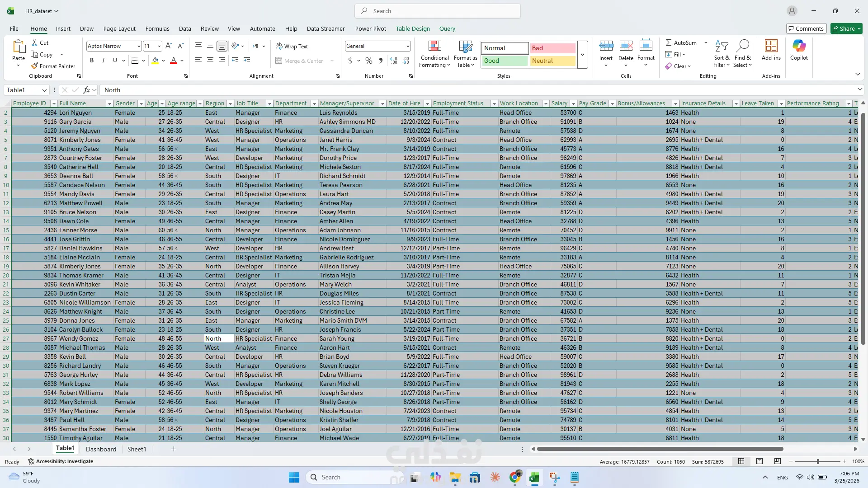Apply the Good cell style swatch

[504, 61]
